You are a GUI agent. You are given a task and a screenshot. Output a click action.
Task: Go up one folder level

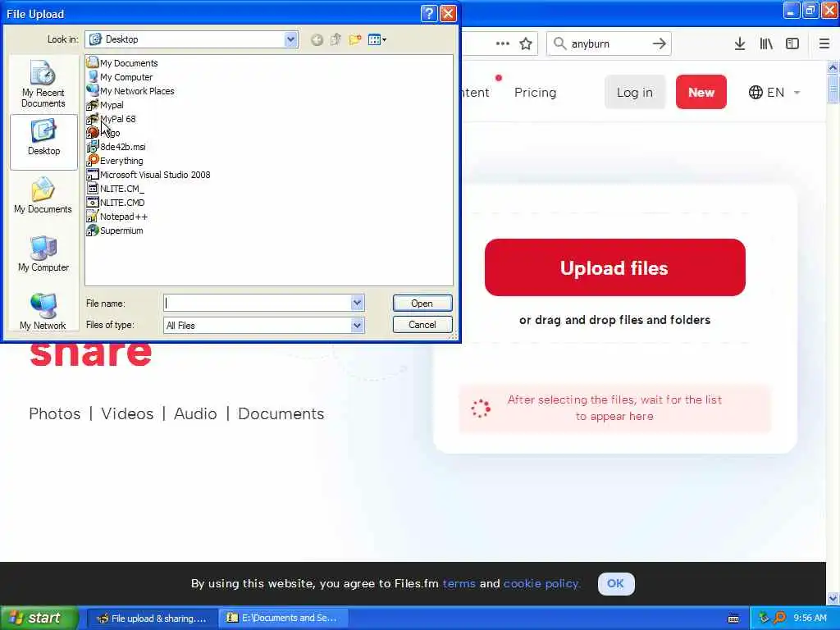coord(336,39)
